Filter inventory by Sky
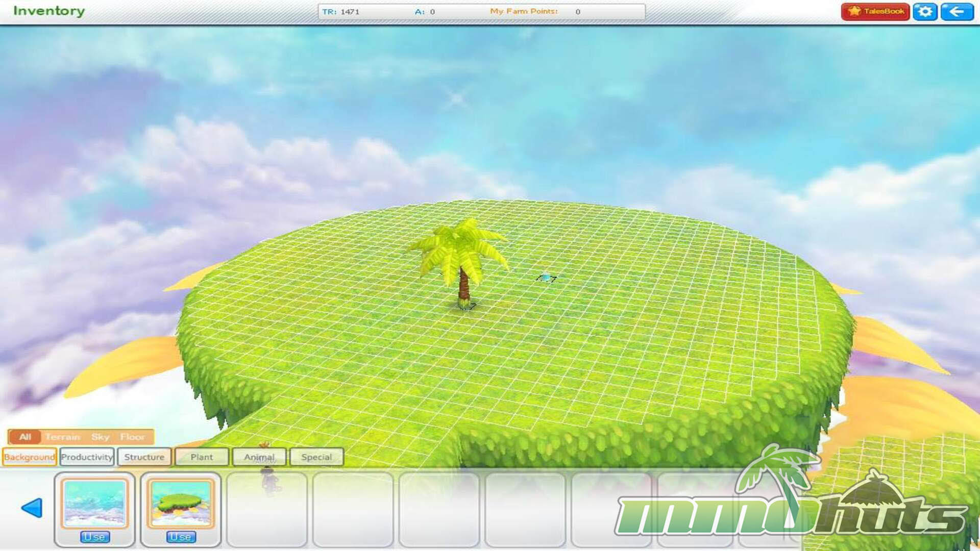 click(x=100, y=437)
